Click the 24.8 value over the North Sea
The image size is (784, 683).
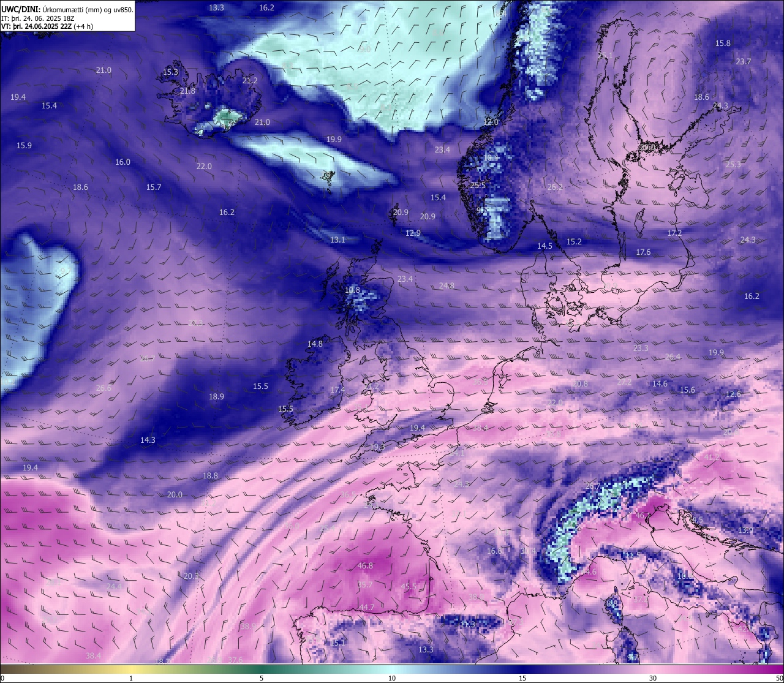pyautogui.click(x=447, y=286)
